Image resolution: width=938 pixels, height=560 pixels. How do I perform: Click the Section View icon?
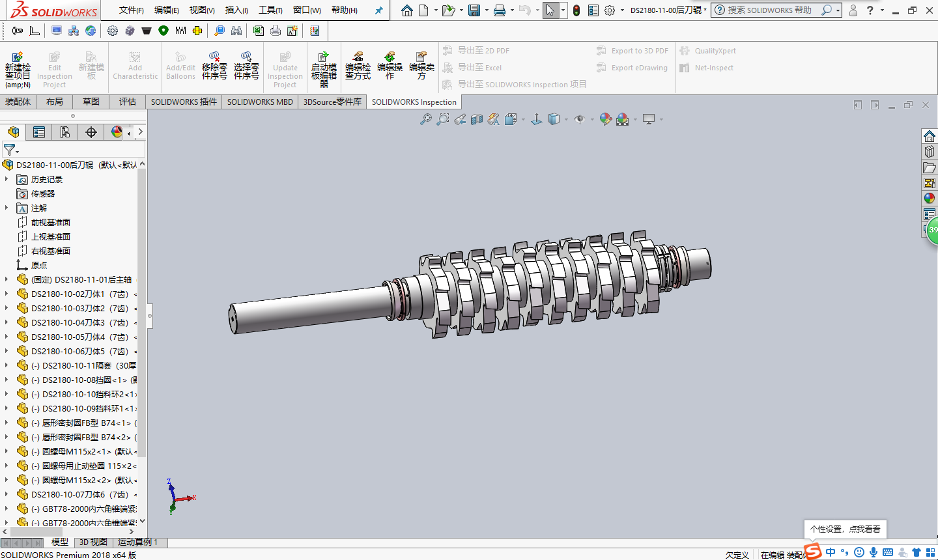point(477,119)
